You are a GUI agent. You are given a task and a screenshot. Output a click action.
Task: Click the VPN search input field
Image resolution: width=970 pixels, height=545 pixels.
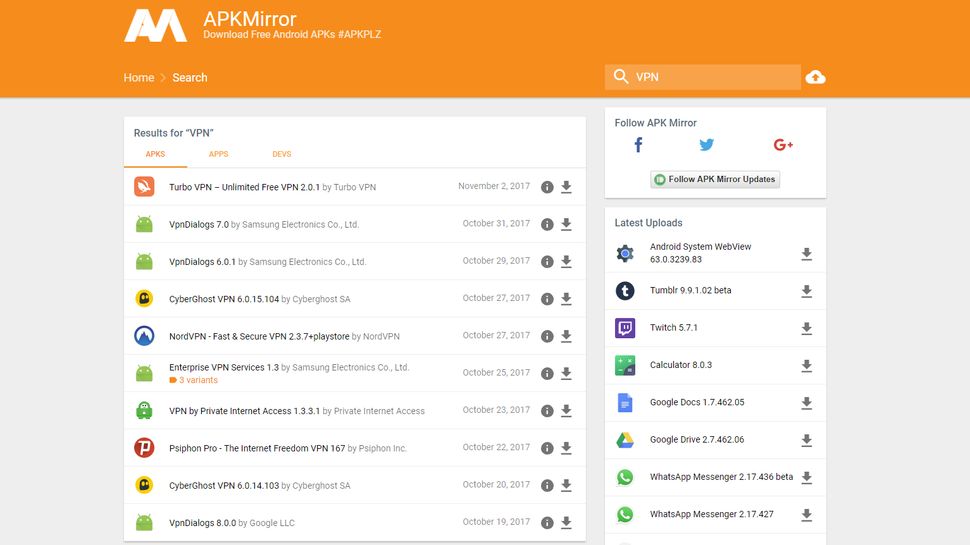click(x=703, y=77)
